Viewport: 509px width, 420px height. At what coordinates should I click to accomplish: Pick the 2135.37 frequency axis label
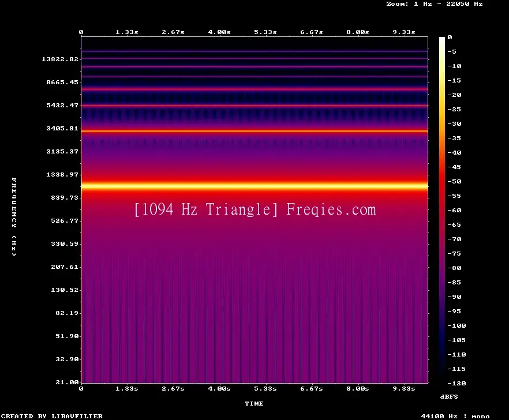[62, 151]
